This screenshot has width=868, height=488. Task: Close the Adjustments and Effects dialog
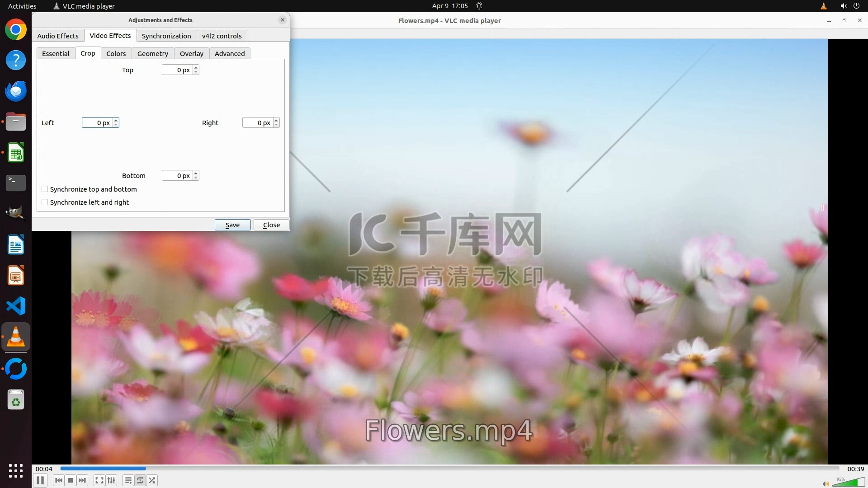coord(271,225)
